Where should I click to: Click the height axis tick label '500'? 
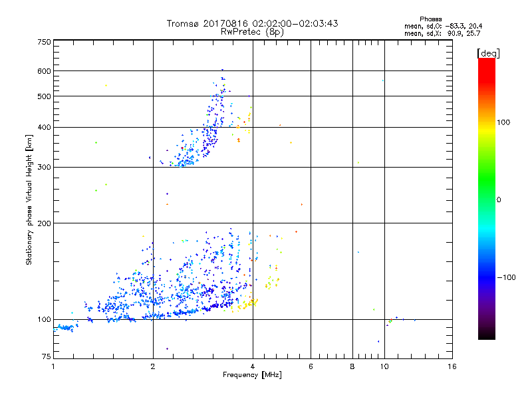tap(45, 96)
